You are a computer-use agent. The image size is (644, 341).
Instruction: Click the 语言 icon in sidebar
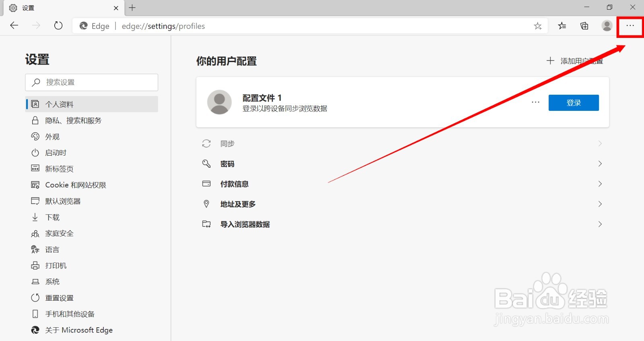click(x=35, y=250)
